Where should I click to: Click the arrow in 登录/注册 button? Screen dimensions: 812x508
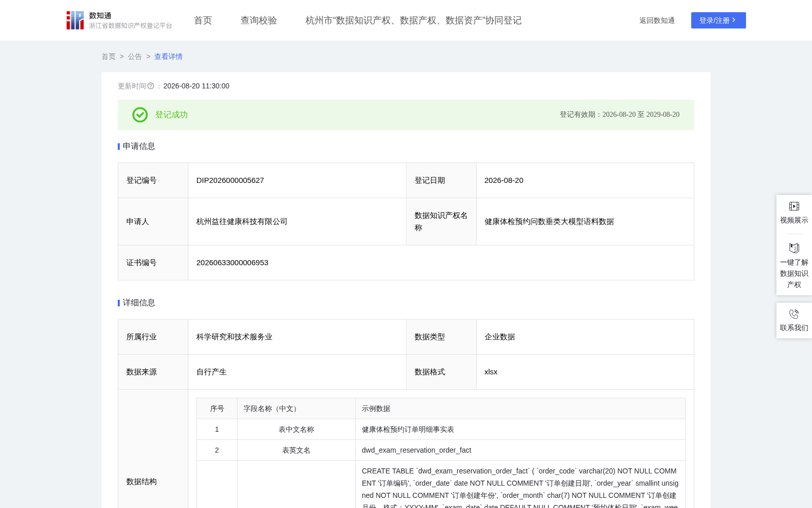(x=734, y=20)
